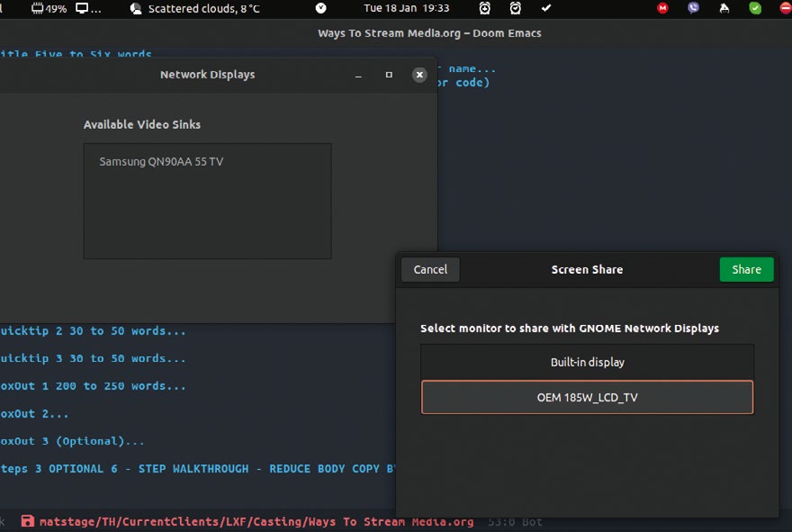Click the Emacs line 'oxOut 1 200 to 250 words...'
Image resolution: width=792 pixels, height=532 pixels.
pos(93,386)
